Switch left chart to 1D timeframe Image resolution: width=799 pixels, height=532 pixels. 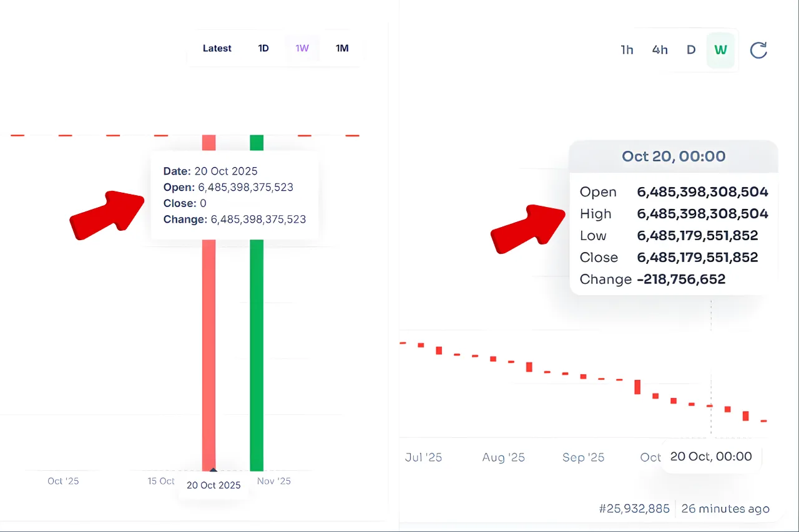point(263,48)
